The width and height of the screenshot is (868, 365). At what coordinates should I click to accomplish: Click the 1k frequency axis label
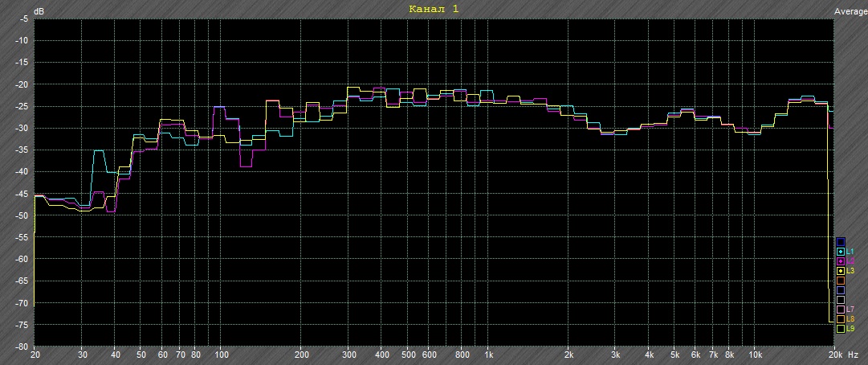(x=488, y=354)
